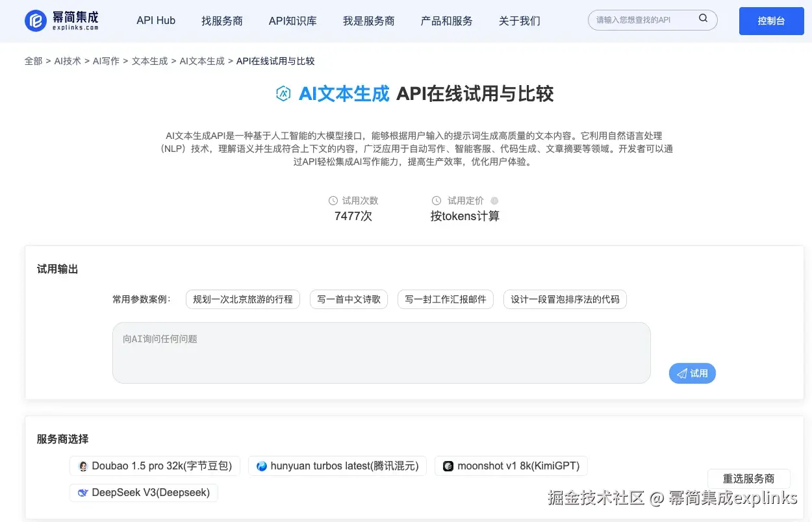Screen dimensions: 812x522
Task: Click the 重选服务商 button
Action: (x=749, y=479)
